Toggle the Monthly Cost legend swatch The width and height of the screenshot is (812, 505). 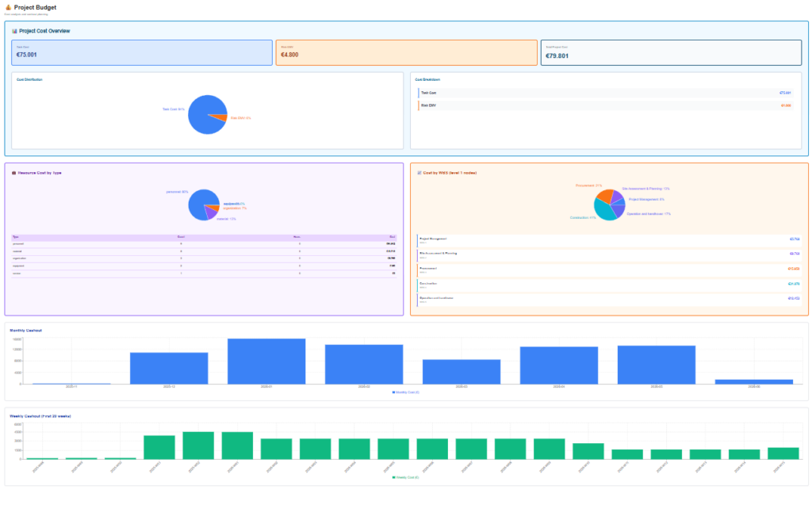point(394,392)
